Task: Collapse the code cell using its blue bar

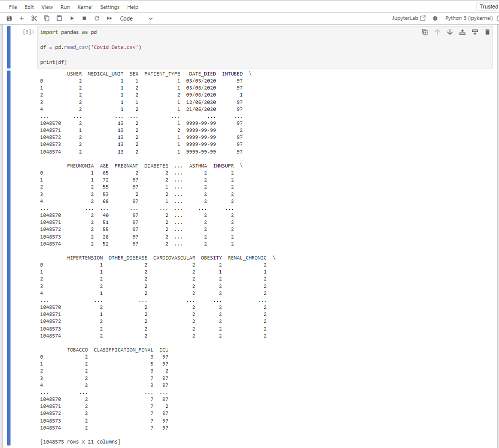Action: (x=9, y=47)
